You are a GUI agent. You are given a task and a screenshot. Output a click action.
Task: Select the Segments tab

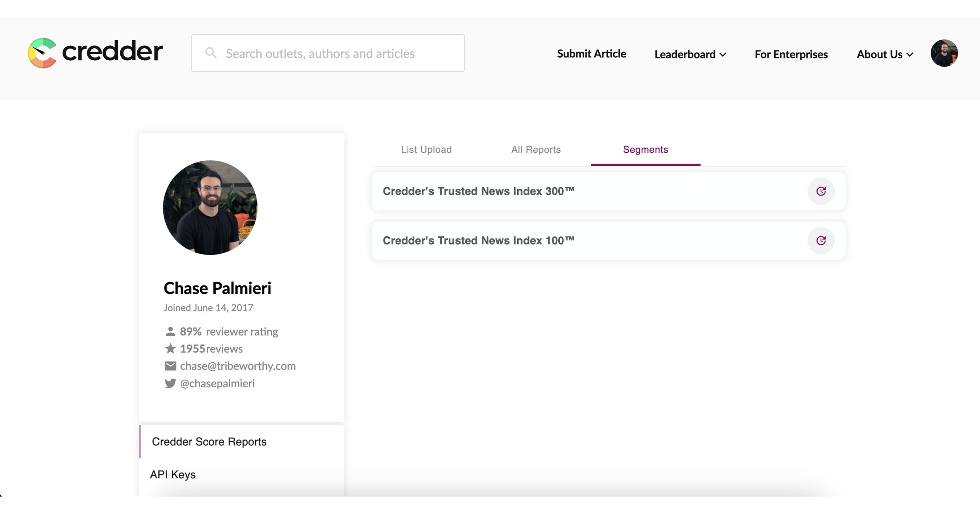pos(645,150)
